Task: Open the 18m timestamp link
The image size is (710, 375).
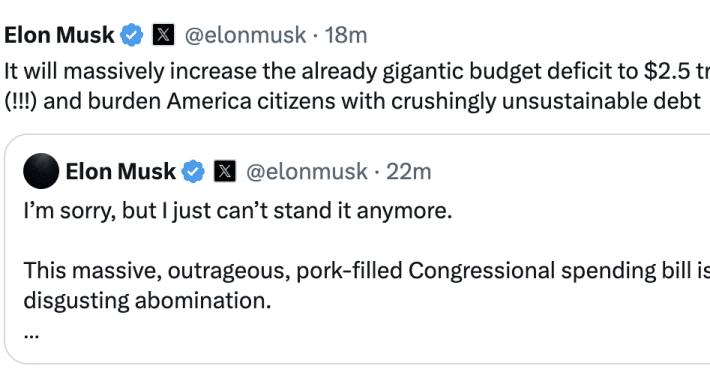Action: [346, 35]
